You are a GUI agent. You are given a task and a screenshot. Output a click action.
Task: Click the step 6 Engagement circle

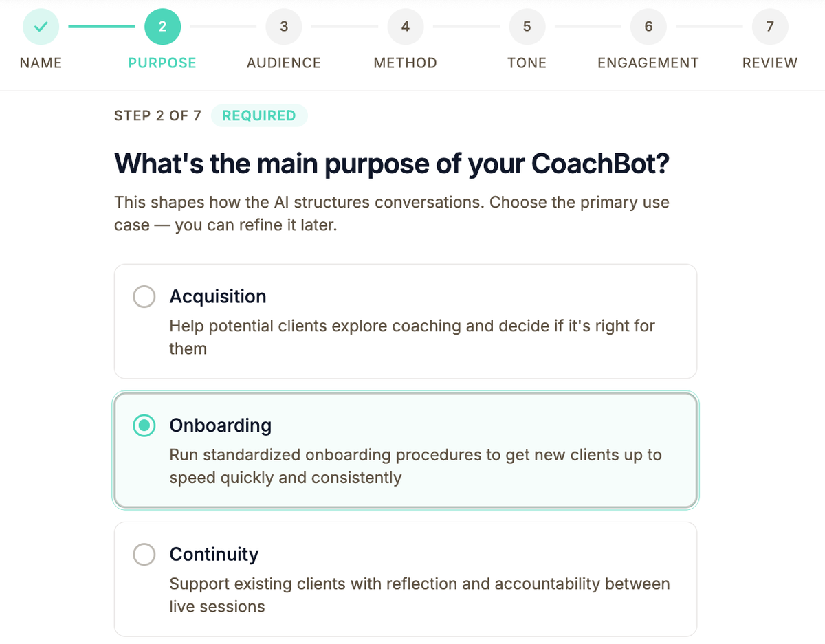pyautogui.click(x=648, y=26)
